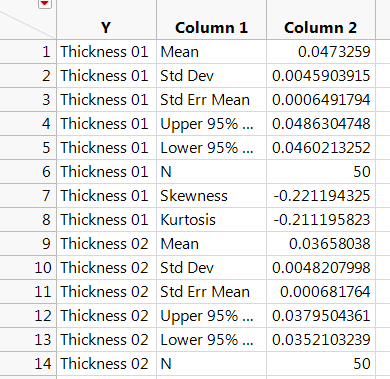Image resolution: width=390 pixels, height=379 pixels.
Task: Click Lower 95% cell in row 13
Action: point(211,340)
